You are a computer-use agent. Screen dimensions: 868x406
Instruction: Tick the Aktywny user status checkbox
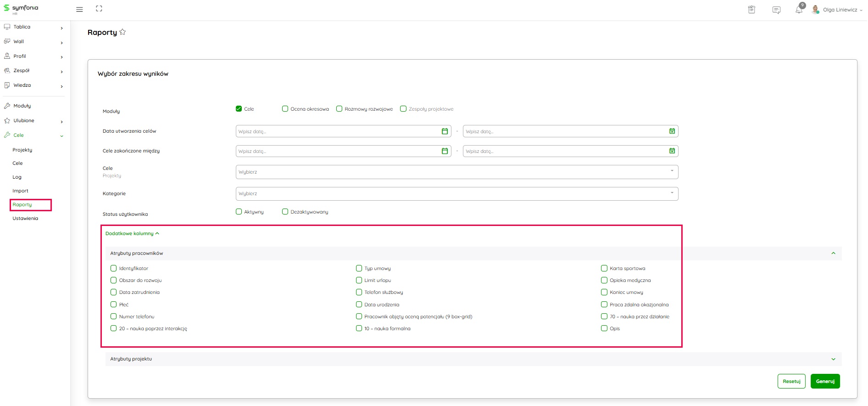pos(239,212)
